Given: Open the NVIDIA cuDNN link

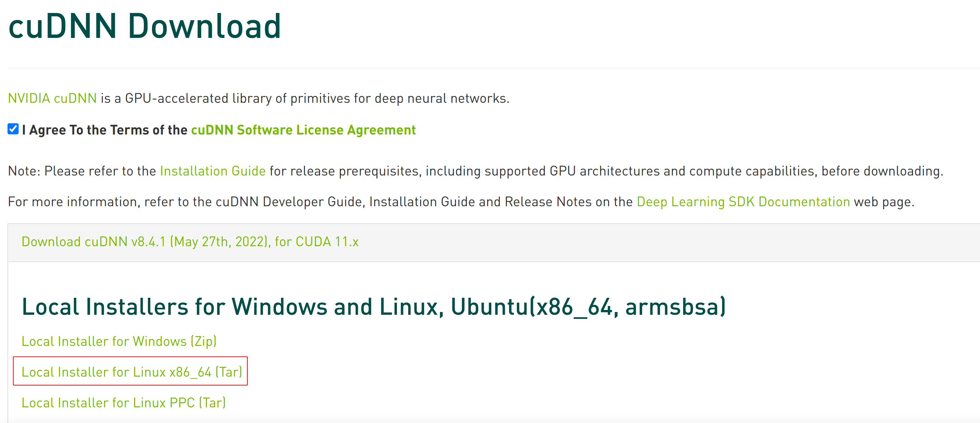Looking at the screenshot, I should [53, 99].
